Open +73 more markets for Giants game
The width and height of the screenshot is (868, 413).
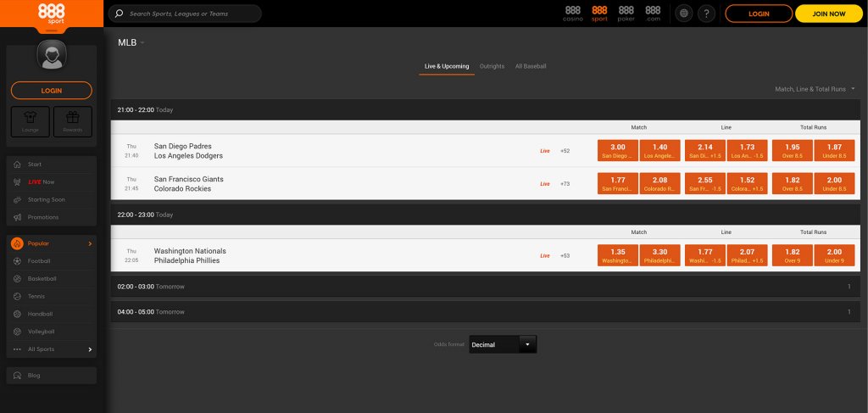click(x=565, y=184)
